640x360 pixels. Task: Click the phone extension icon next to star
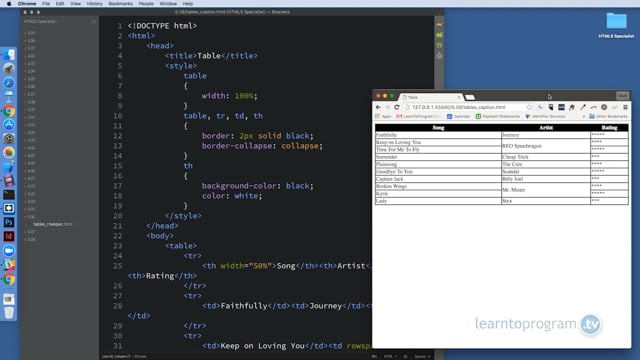pos(540,107)
